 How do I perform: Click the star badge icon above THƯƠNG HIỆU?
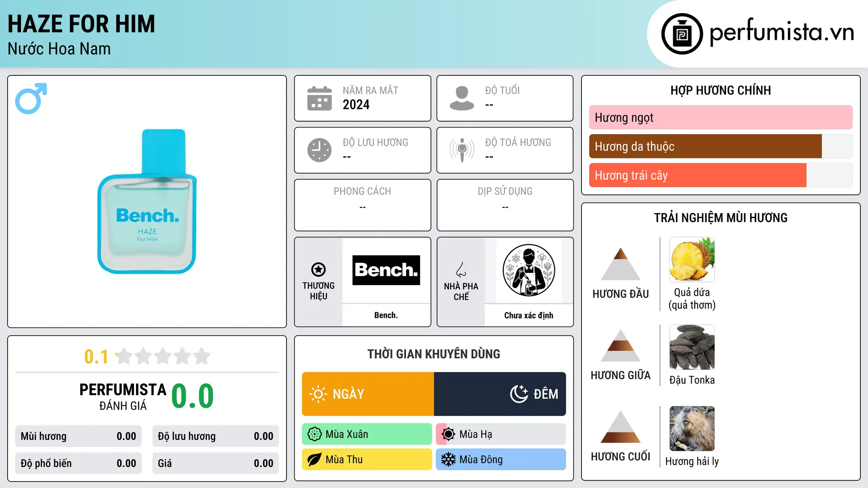318,269
